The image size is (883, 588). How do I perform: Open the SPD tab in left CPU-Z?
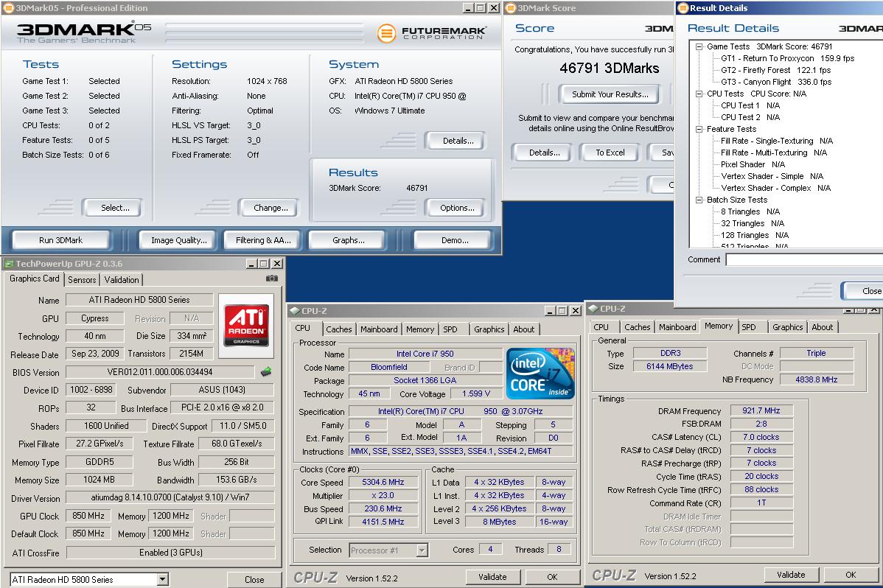pyautogui.click(x=450, y=329)
